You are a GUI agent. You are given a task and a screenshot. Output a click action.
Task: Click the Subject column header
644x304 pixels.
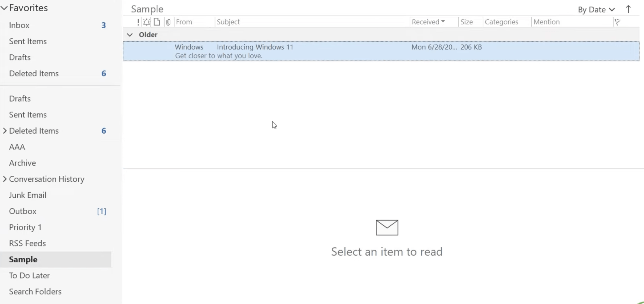coord(228,22)
